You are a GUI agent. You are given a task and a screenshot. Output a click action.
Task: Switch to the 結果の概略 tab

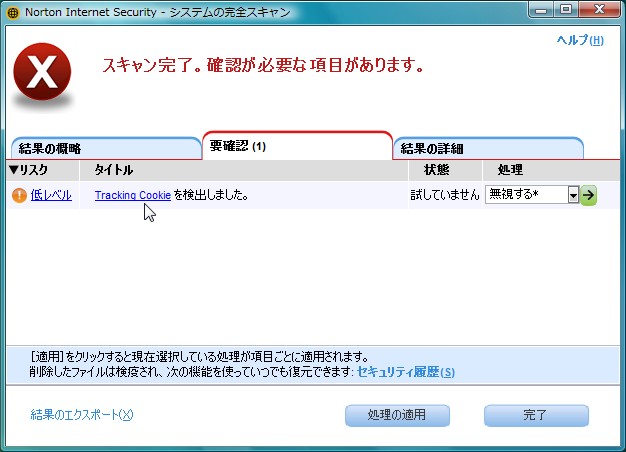click(x=106, y=149)
